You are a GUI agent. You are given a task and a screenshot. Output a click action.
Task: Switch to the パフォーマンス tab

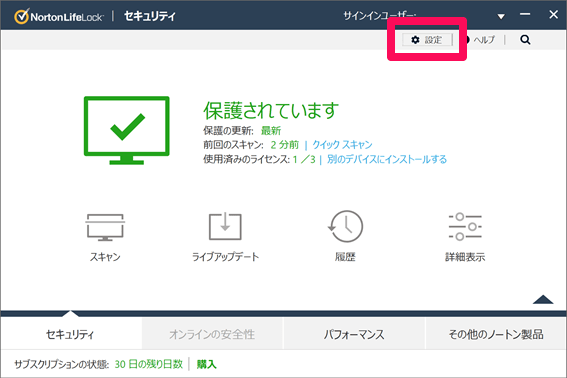(354, 334)
